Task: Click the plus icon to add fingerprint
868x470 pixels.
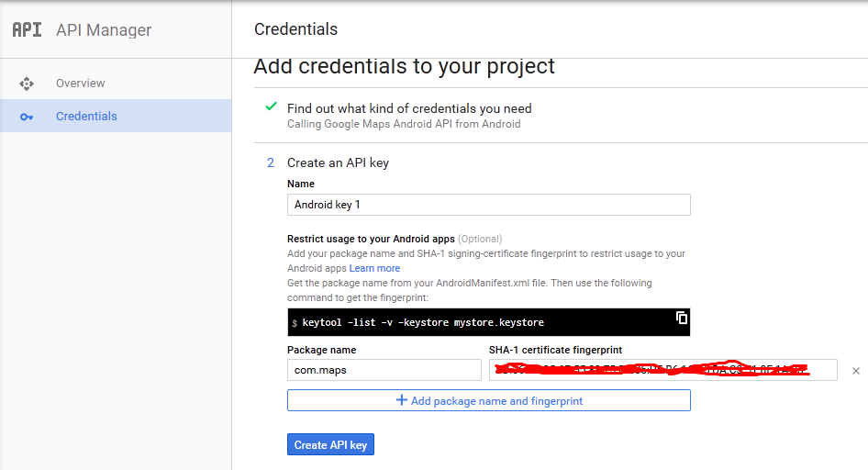Action: pos(401,400)
